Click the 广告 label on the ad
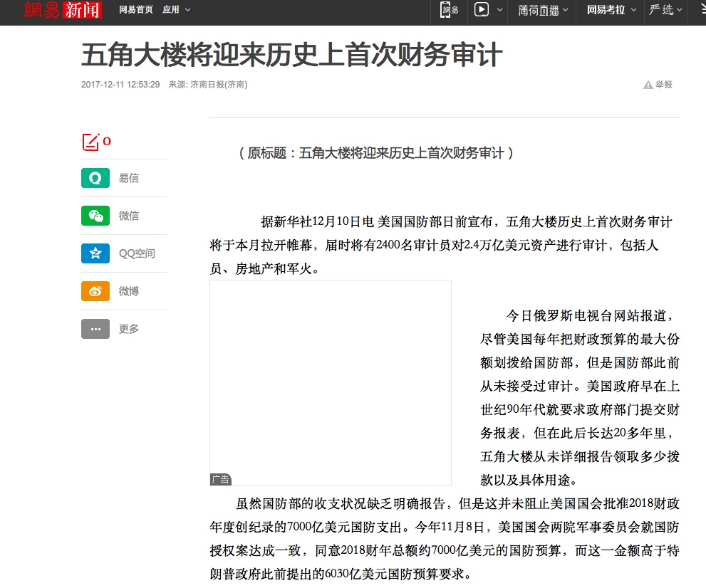The image size is (706, 588). pyautogui.click(x=221, y=480)
